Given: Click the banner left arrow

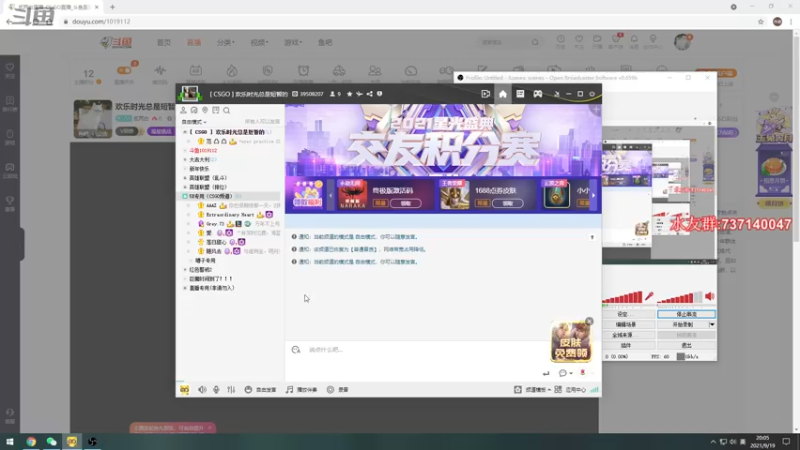Looking at the screenshot, I should click(x=330, y=195).
